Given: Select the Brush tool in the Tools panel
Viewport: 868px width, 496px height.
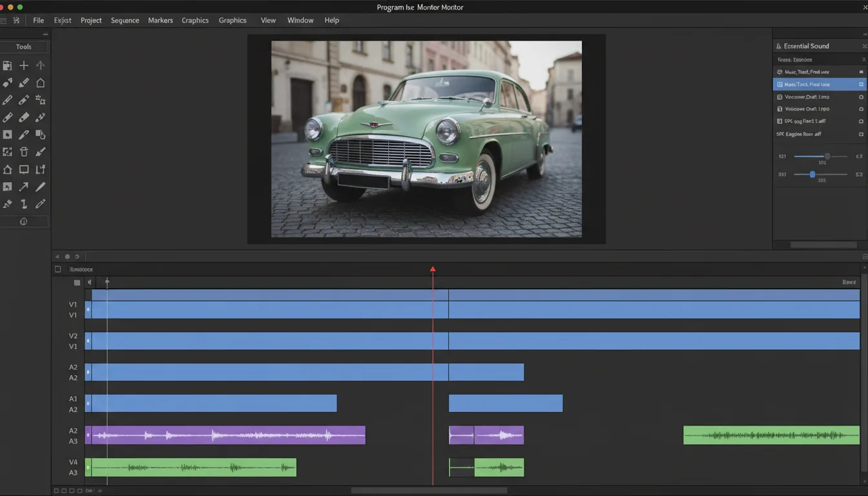Looking at the screenshot, I should 40,151.
